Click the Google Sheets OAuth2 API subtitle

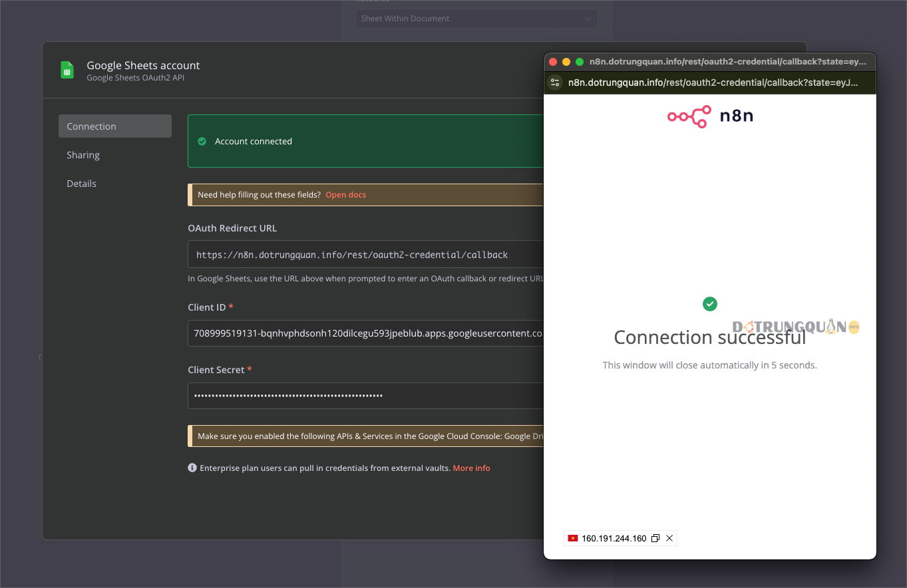[x=135, y=78]
